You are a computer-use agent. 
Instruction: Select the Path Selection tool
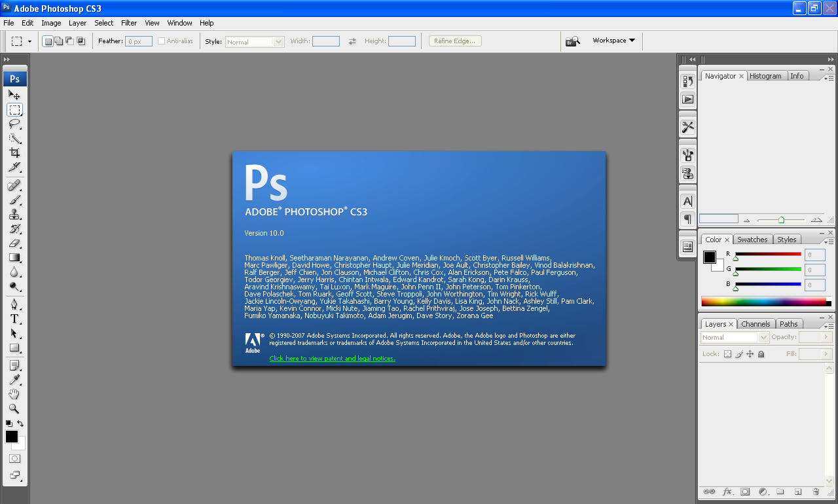(x=14, y=333)
